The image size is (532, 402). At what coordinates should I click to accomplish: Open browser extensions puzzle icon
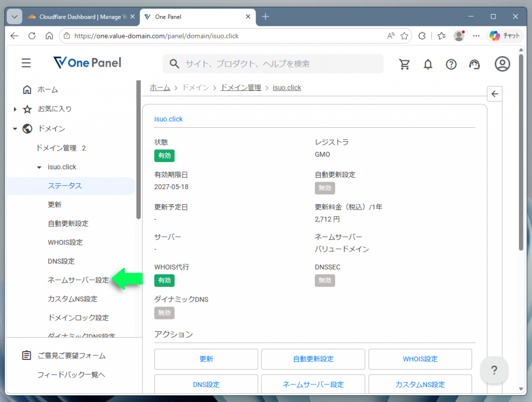pos(422,36)
